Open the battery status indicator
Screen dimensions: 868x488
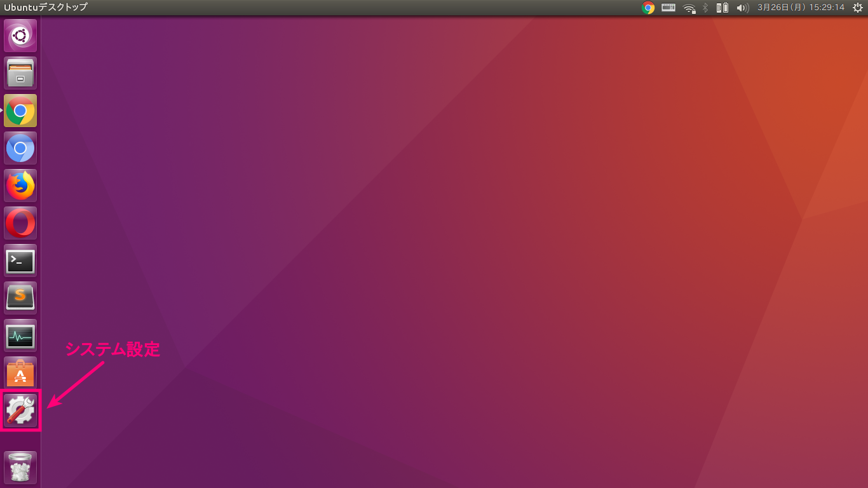pyautogui.click(x=722, y=8)
